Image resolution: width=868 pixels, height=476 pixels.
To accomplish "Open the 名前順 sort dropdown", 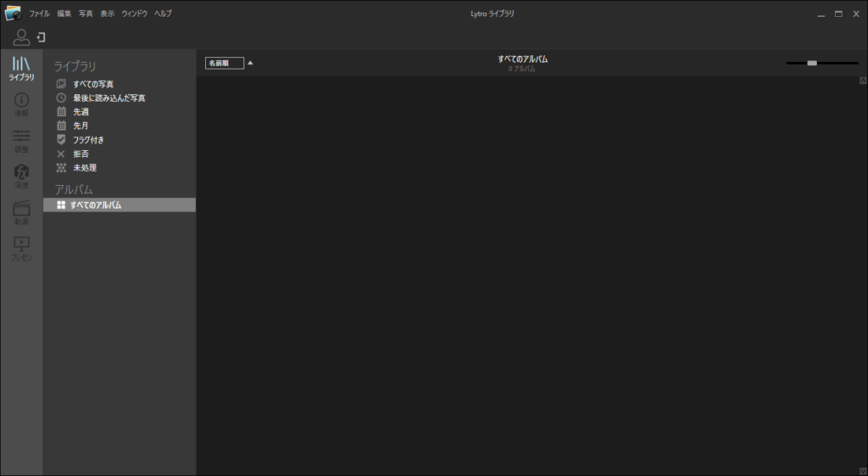I will 224,63.
